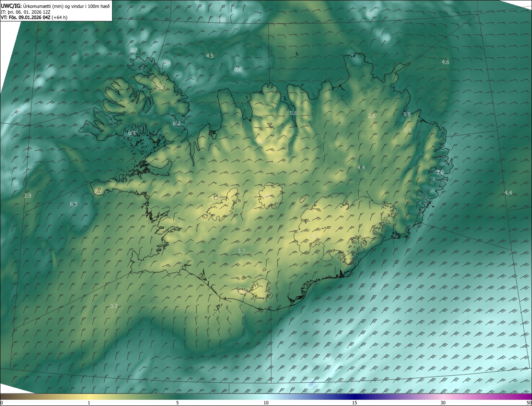Click the 8.2 value label on the map
Image resolution: width=532 pixels, height=406 pixels.
coord(134,50)
